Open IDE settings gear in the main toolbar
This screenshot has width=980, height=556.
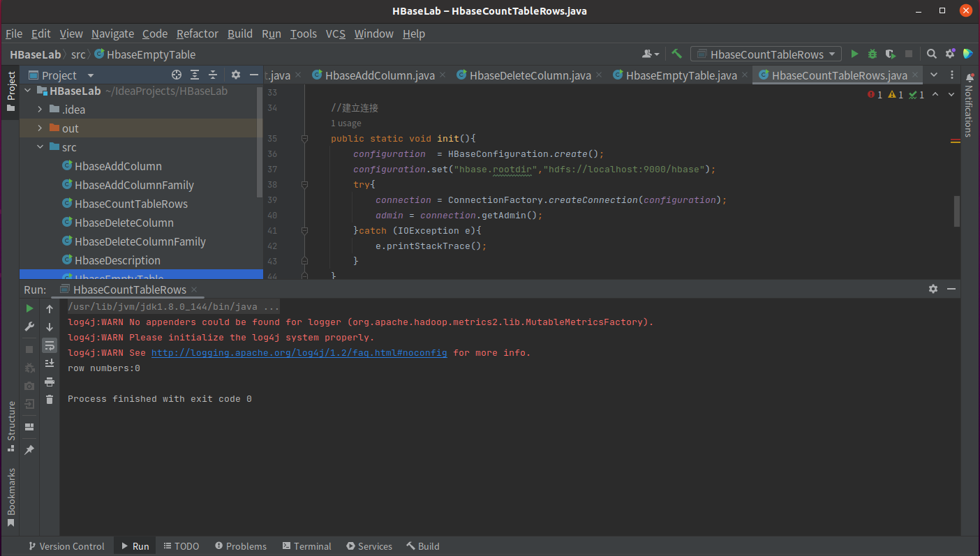(x=950, y=54)
